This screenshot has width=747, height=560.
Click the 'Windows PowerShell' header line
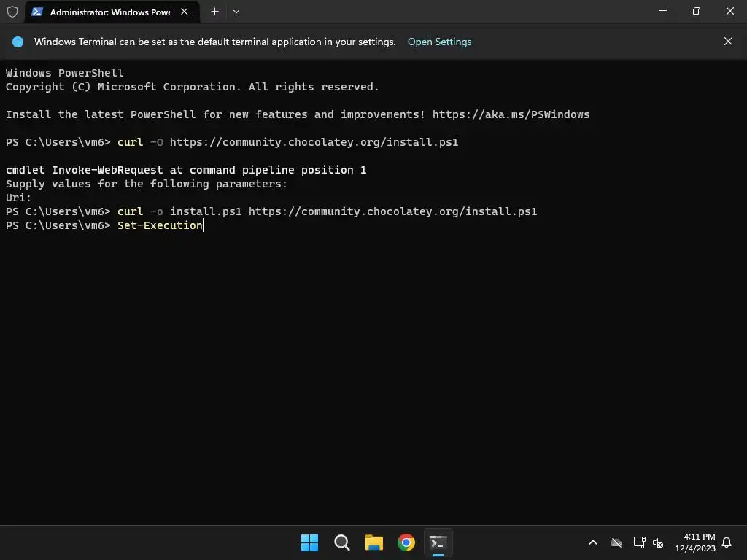[64, 73]
